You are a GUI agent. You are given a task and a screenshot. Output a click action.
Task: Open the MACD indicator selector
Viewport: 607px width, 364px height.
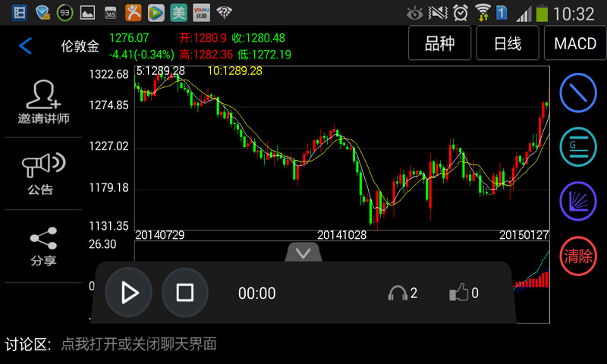pyautogui.click(x=575, y=43)
